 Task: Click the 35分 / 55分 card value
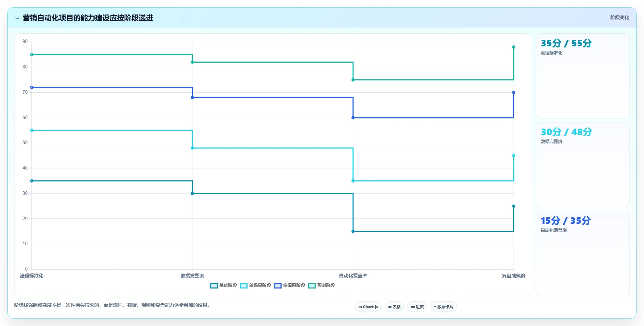click(x=566, y=43)
